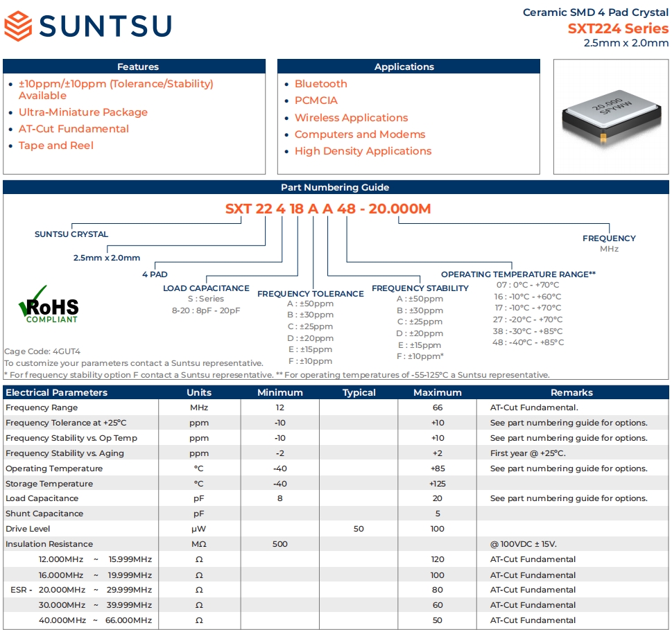Image resolution: width=672 pixels, height=630 pixels.
Task: Click the Insulation Resistance minimum value 500
Action: pos(280,544)
